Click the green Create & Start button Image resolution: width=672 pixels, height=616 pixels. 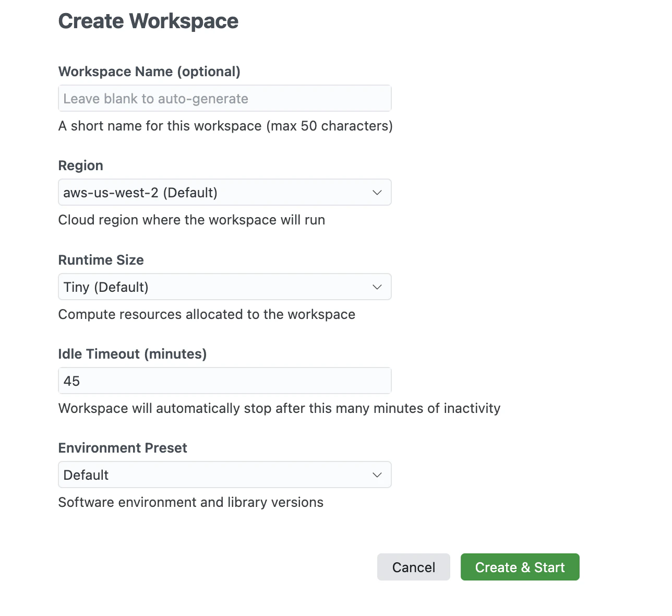tap(520, 567)
